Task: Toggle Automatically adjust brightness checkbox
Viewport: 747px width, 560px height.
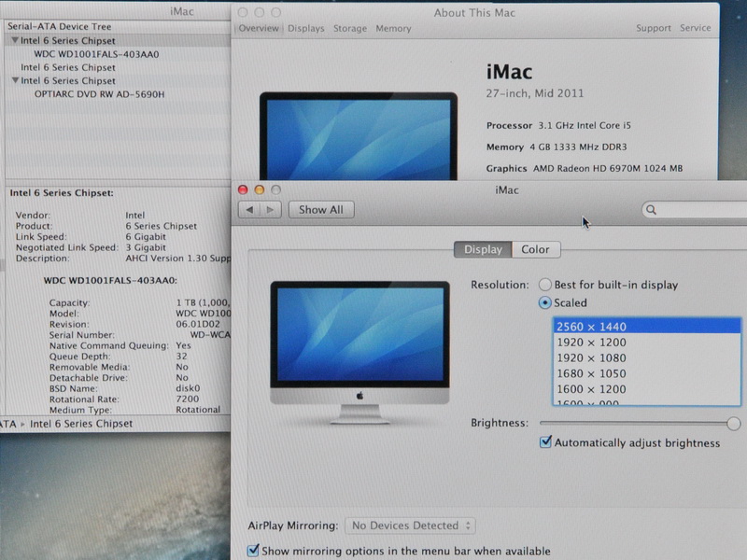Action: [x=545, y=441]
